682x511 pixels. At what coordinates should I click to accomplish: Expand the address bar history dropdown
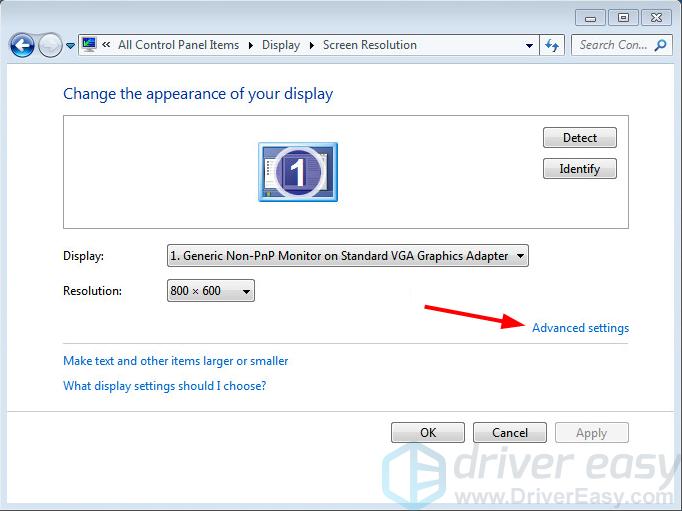(x=530, y=45)
